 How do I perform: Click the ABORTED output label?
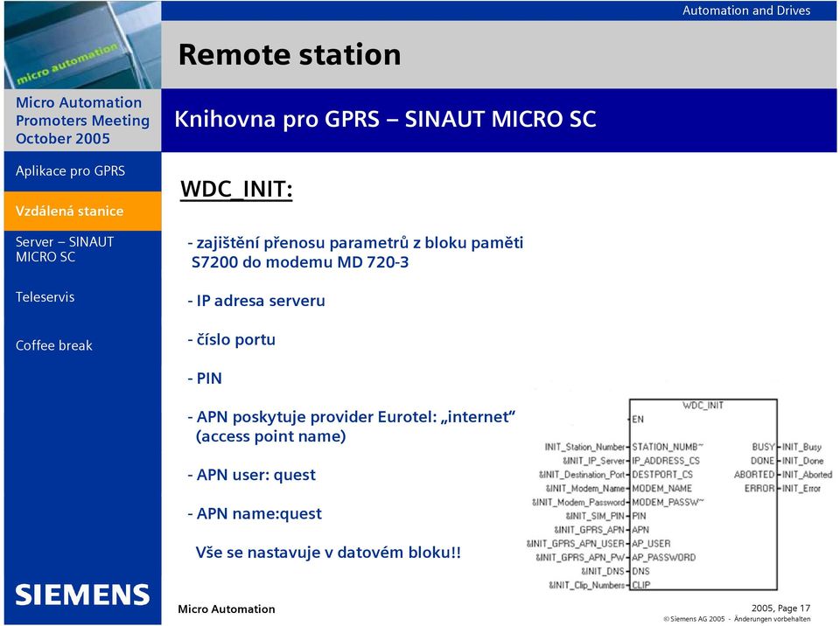click(x=754, y=475)
